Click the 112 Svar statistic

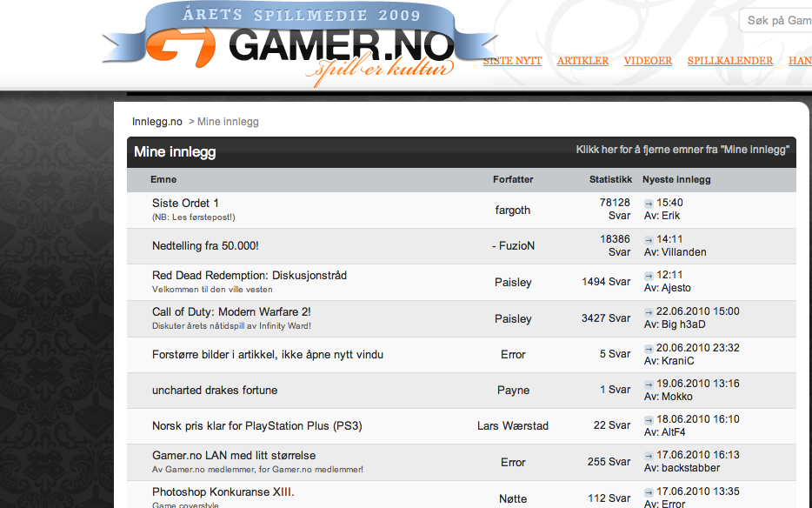(609, 498)
